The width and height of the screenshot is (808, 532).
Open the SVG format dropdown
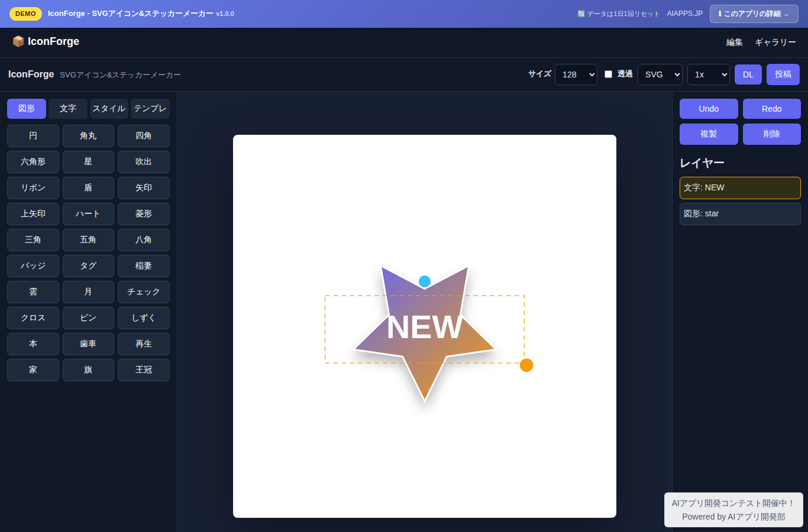(x=660, y=74)
